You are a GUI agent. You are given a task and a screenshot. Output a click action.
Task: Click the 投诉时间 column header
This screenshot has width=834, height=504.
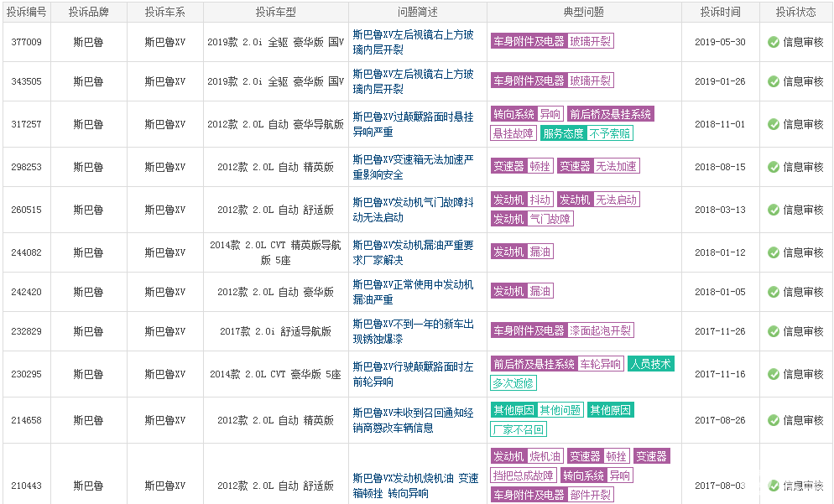coord(720,13)
